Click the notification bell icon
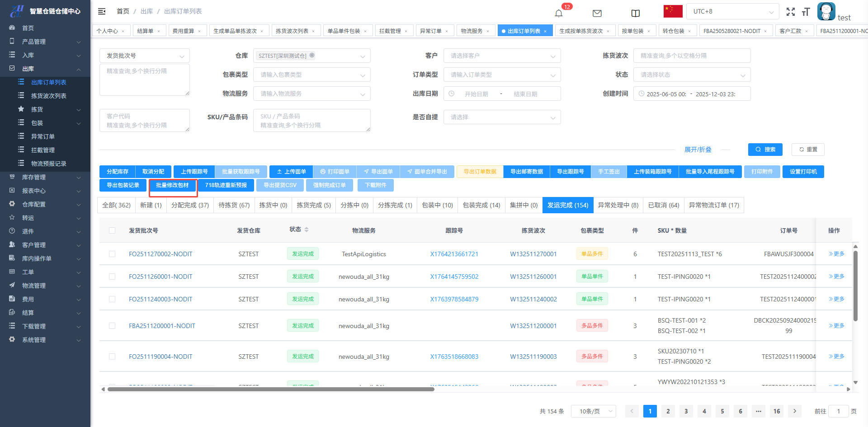 [559, 13]
